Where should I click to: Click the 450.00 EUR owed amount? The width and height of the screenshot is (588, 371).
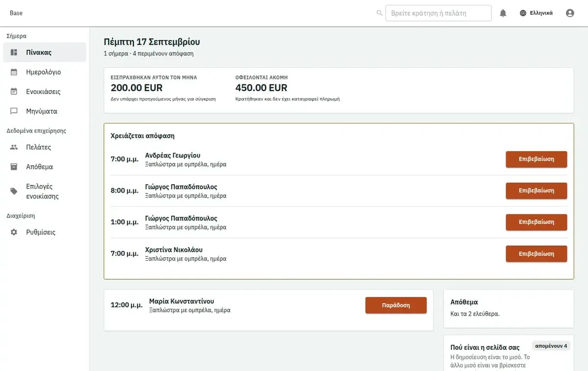click(261, 88)
